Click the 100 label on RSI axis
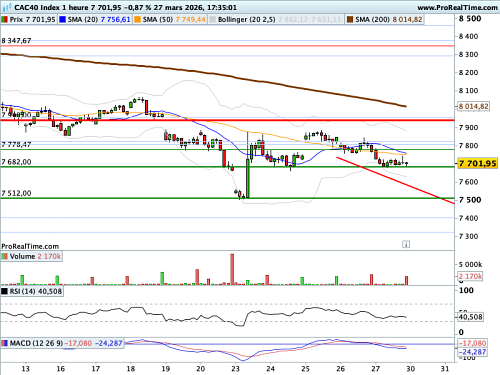The width and height of the screenshot is (500, 375). point(466,291)
